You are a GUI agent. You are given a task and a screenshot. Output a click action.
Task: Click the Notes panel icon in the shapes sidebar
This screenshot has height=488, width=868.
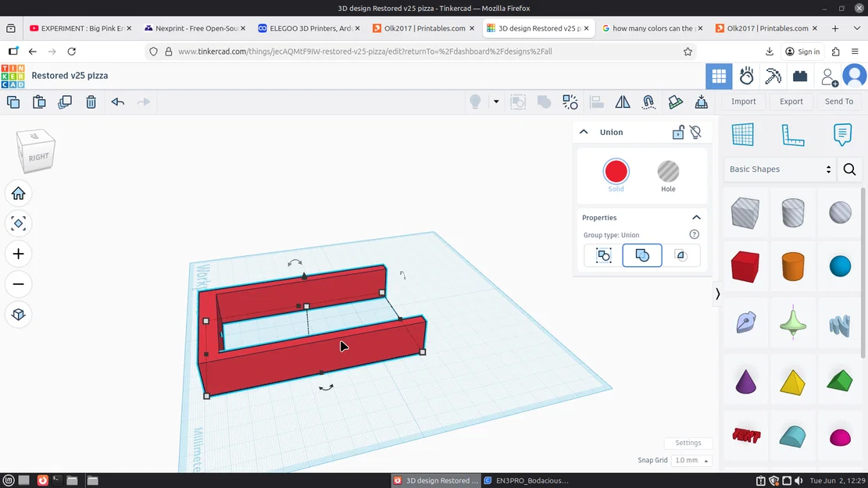(x=842, y=134)
